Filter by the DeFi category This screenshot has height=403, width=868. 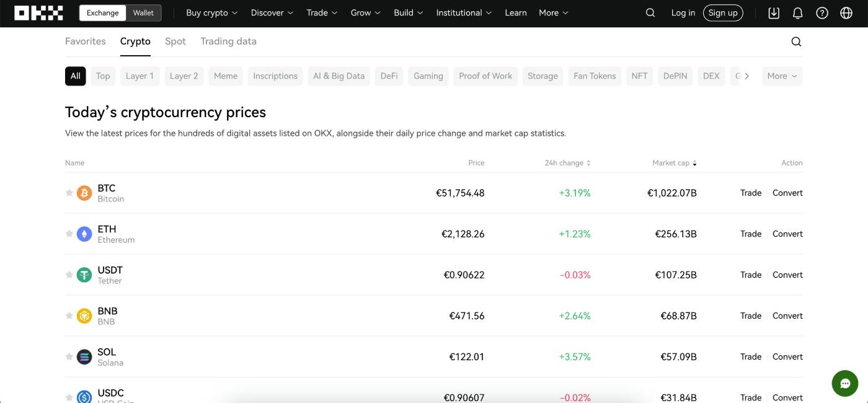(389, 76)
